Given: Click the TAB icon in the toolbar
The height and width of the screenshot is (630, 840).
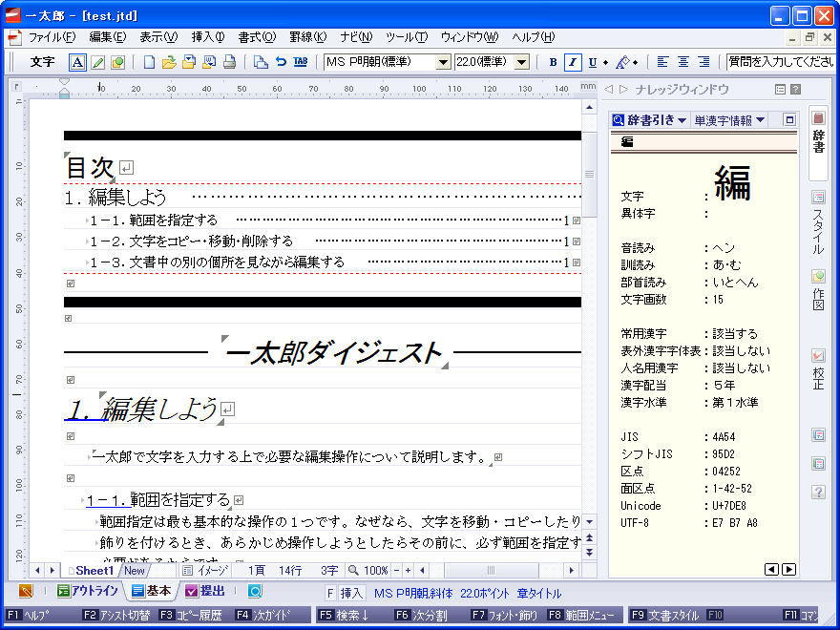Looking at the screenshot, I should [301, 62].
